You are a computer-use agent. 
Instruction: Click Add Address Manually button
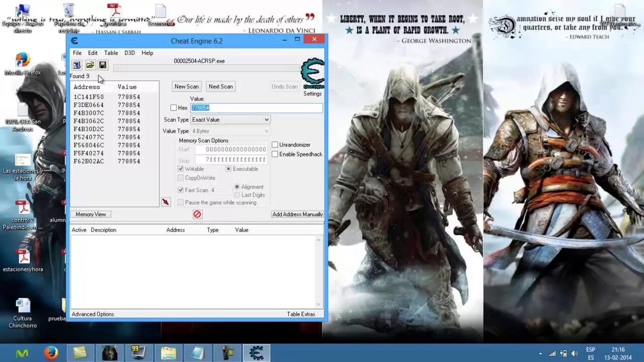[x=297, y=214]
